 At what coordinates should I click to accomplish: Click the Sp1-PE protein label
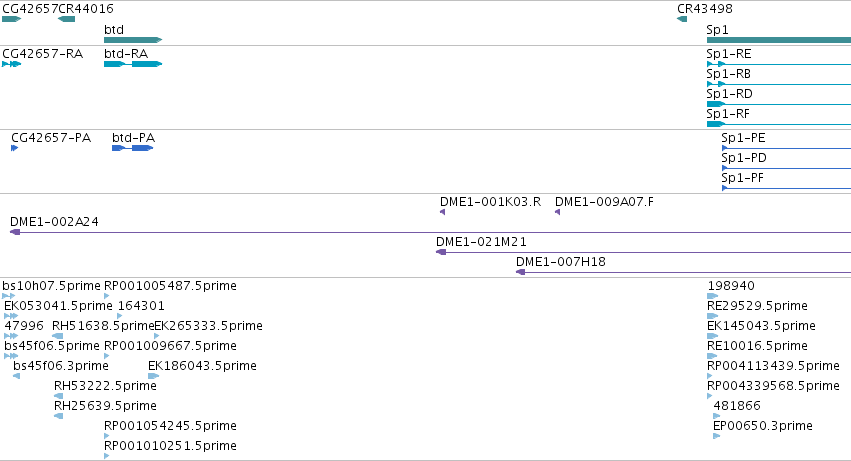tap(744, 138)
